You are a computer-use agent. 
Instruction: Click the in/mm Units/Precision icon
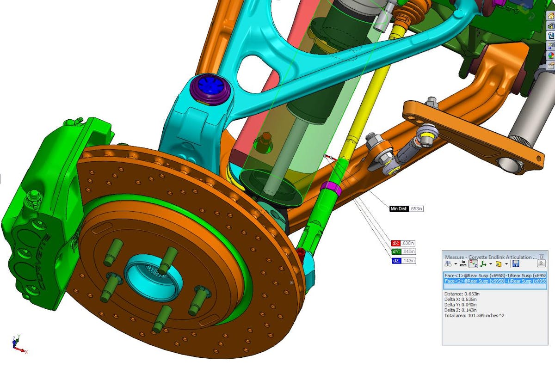tap(463, 264)
